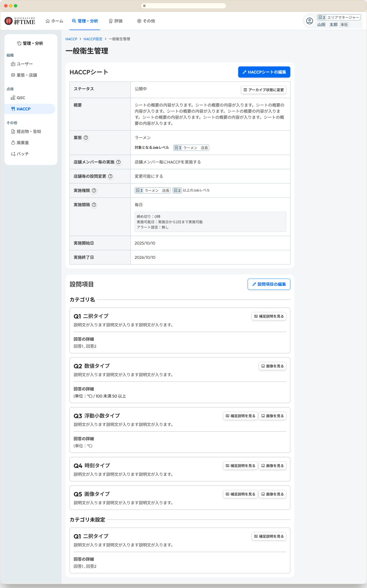Viewport: 367px width, 588px height.
Task: View 補足説明 for Q1 under カテゴリ未設定
Action: coord(269,536)
